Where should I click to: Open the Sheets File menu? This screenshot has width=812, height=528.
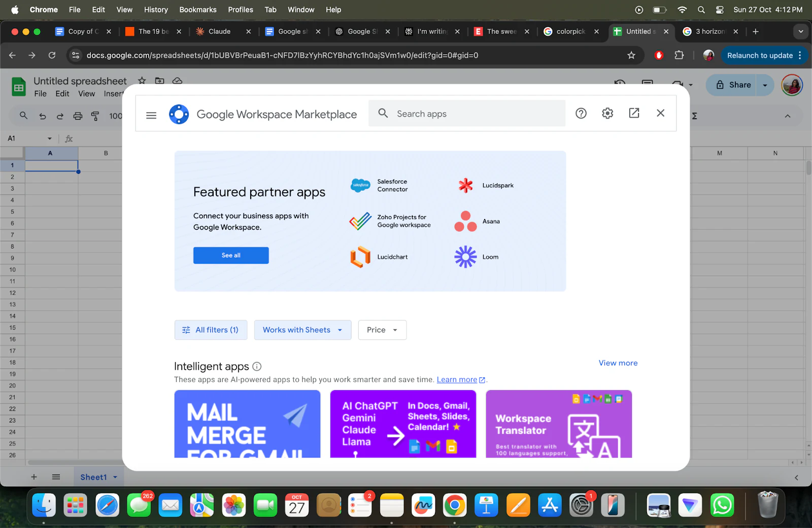[40, 94]
